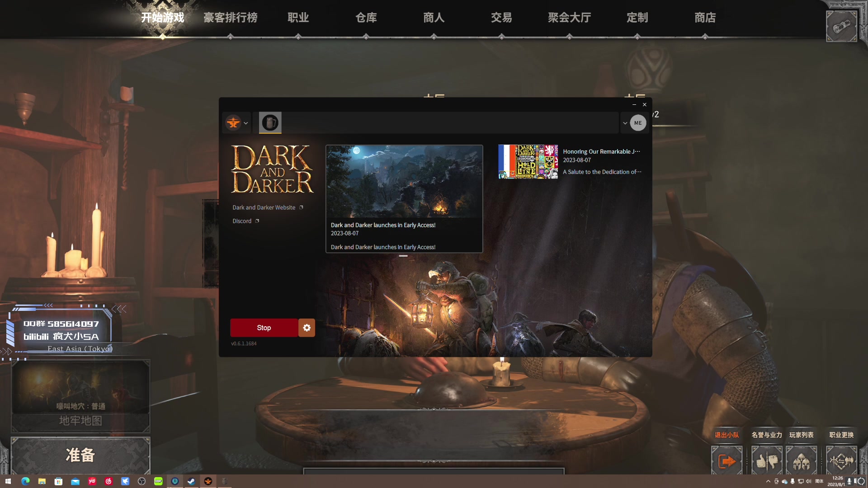The height and width of the screenshot is (488, 868).
Task: Click the thumbs up/down karma icon
Action: (x=767, y=461)
